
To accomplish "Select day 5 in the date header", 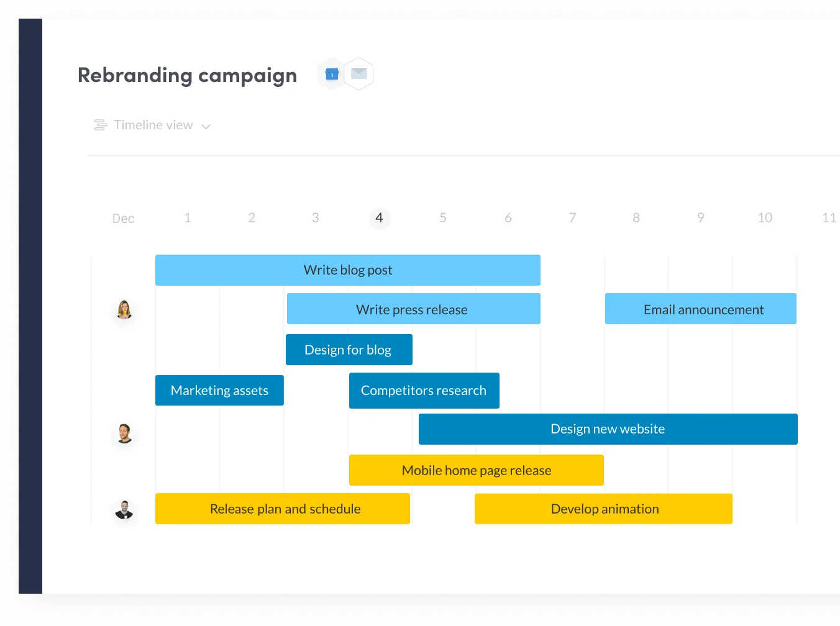I will (443, 218).
